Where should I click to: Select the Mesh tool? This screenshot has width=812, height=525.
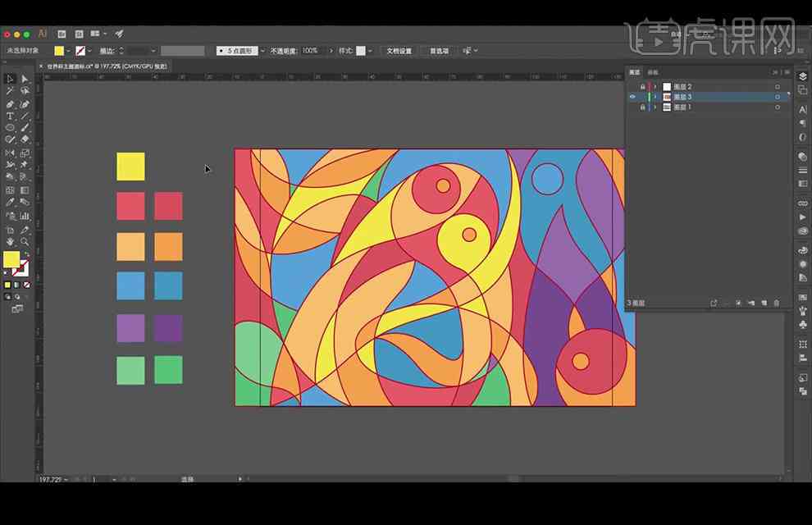10,190
